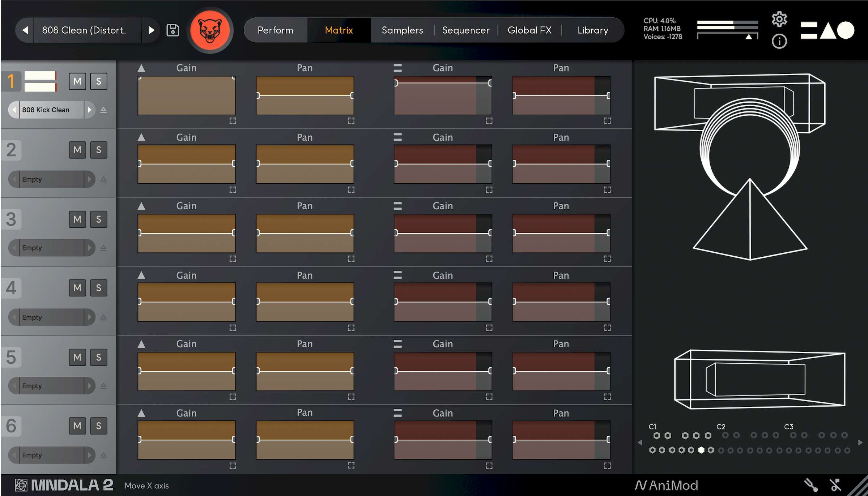Image resolution: width=868 pixels, height=496 pixels.
Task: Expand slot 1 Gain panel fullscreen icon
Action: coord(233,121)
